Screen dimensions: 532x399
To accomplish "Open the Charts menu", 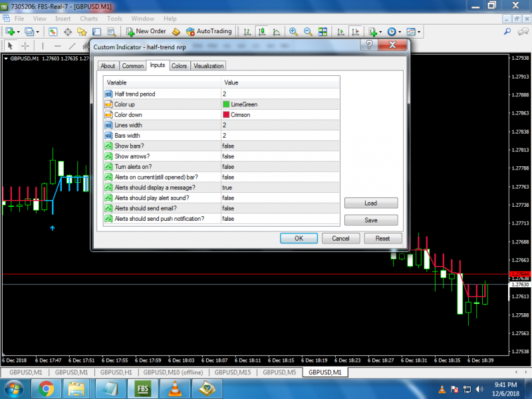I will (88, 19).
